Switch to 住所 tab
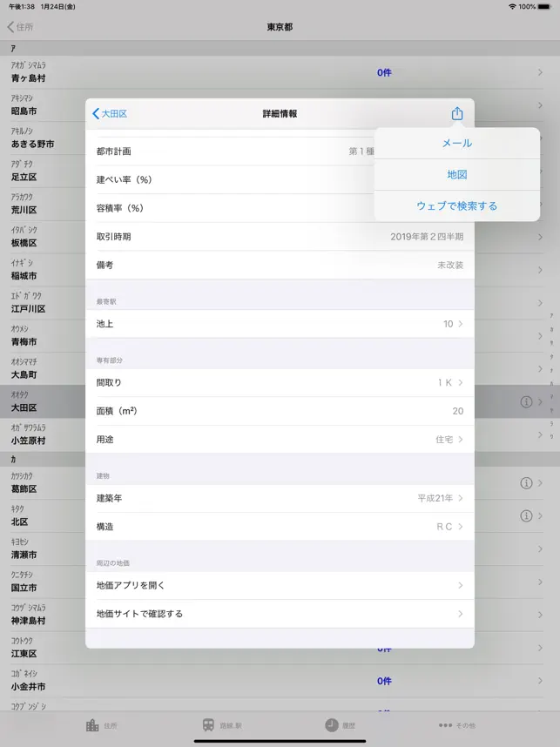 [101, 725]
